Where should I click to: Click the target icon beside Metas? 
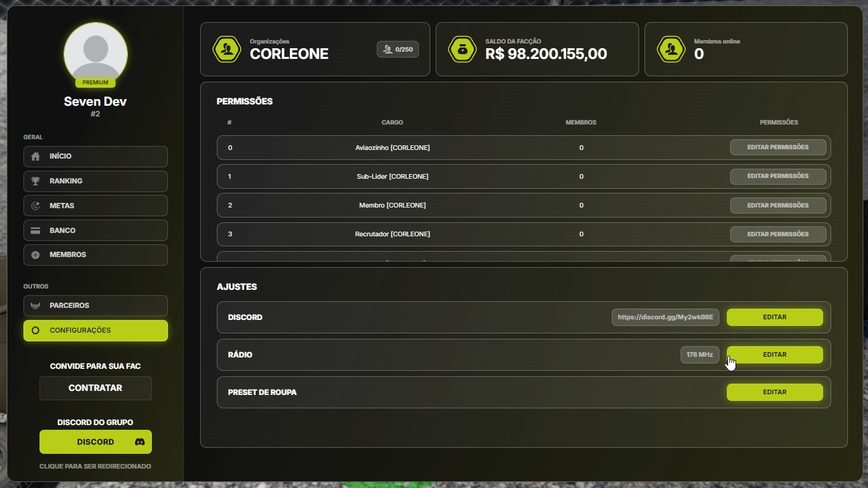(35, 206)
